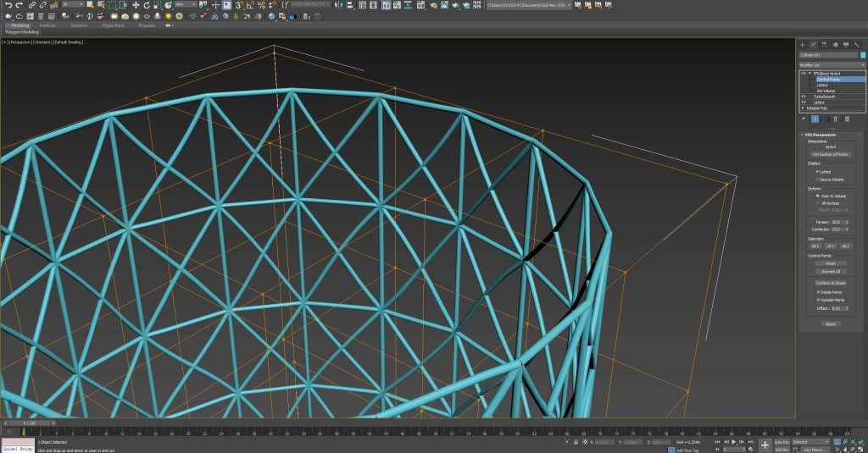The height and width of the screenshot is (453, 868).
Task: Select the Only In Volume radio button
Action: click(818, 196)
